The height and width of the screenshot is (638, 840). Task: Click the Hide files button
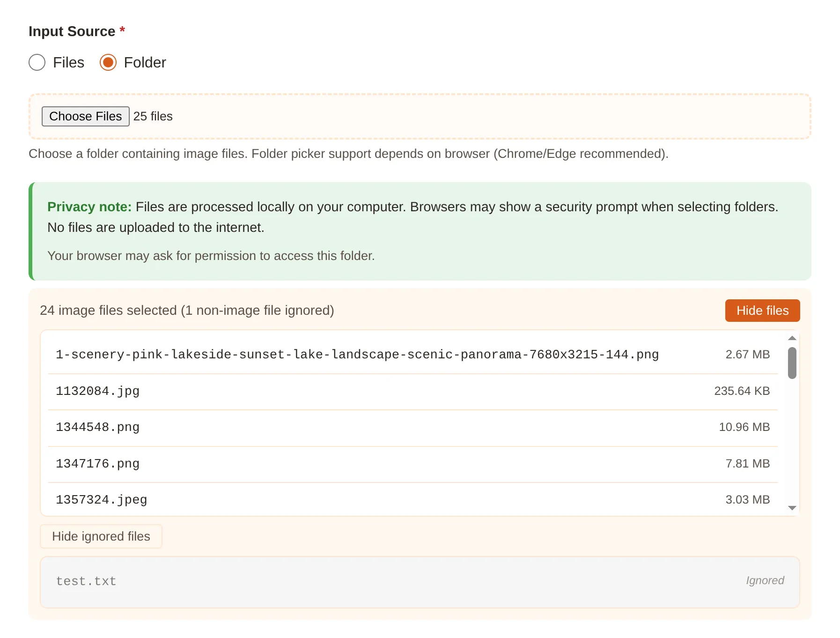point(762,311)
